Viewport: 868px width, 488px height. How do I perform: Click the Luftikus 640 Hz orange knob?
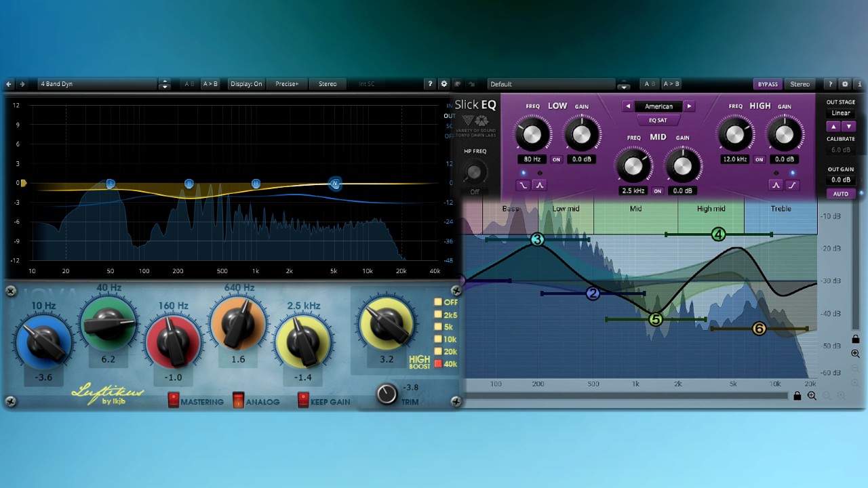pos(237,324)
